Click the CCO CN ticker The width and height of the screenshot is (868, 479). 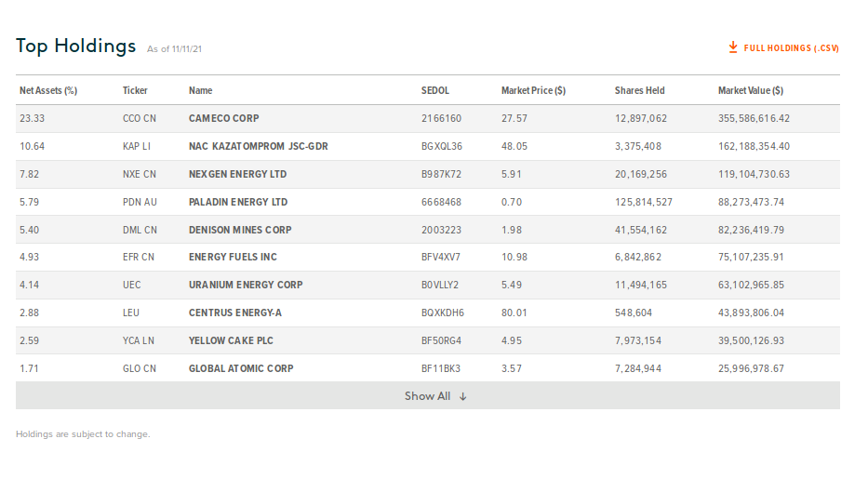[139, 118]
